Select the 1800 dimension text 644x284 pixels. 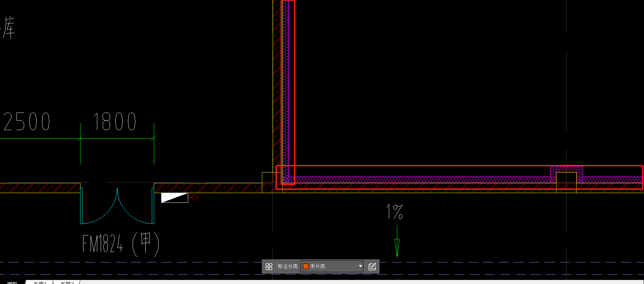pos(114,122)
